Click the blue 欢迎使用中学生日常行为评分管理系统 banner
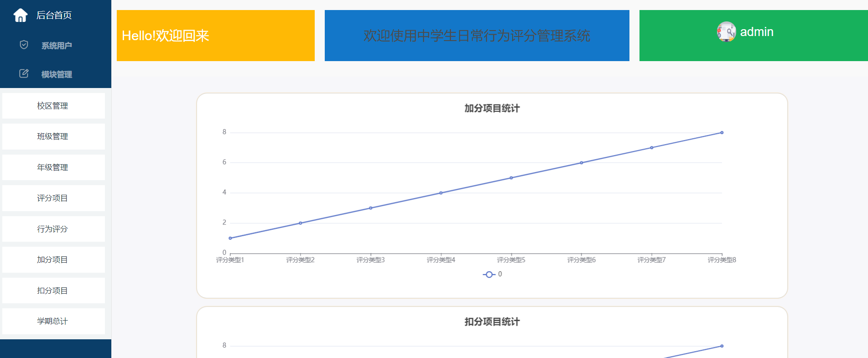 (x=477, y=36)
